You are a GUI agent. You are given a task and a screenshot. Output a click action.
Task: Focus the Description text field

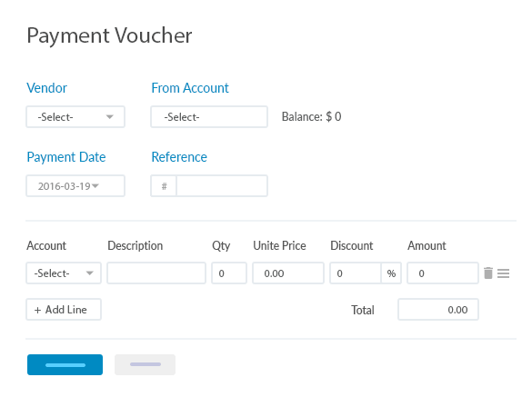tap(156, 273)
